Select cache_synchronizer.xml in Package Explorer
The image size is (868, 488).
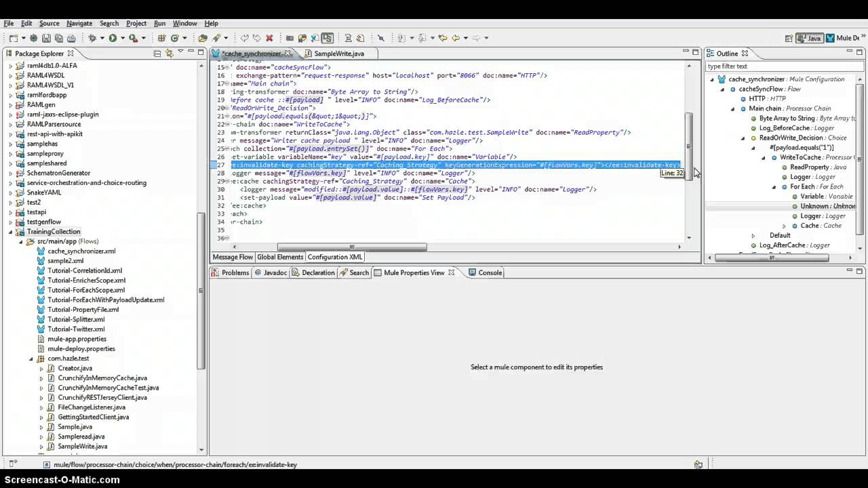tap(81, 251)
